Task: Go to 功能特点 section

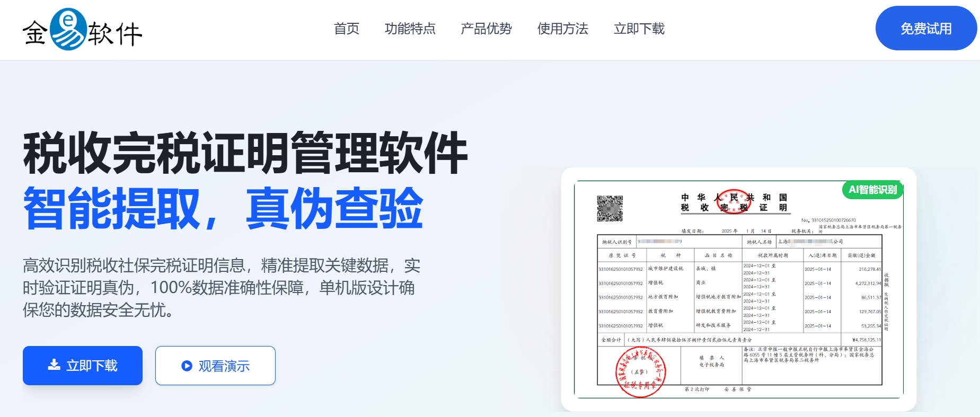Action: 410,29
